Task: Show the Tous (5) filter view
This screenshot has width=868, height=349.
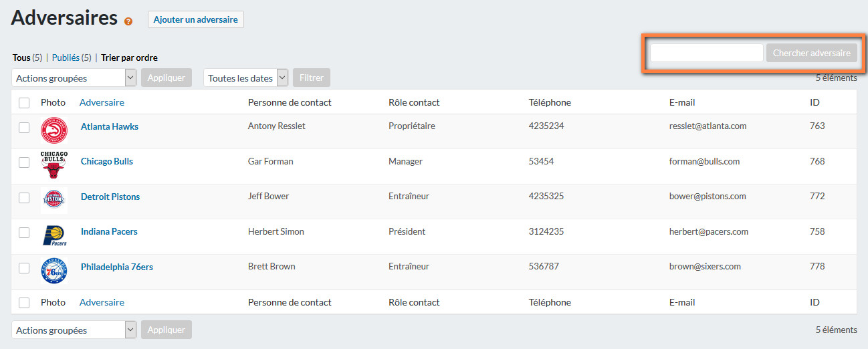Action: point(27,57)
